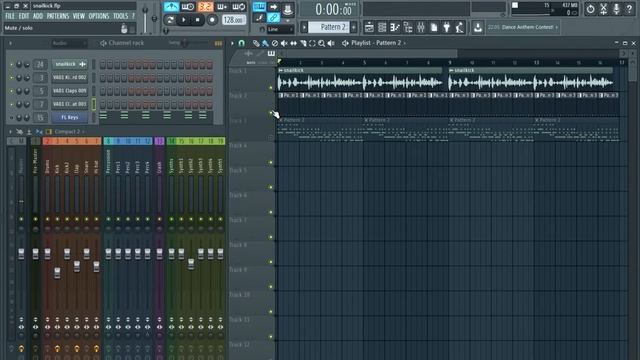Open the channel rack options arrow
The width and height of the screenshot is (640, 360).
point(10,43)
